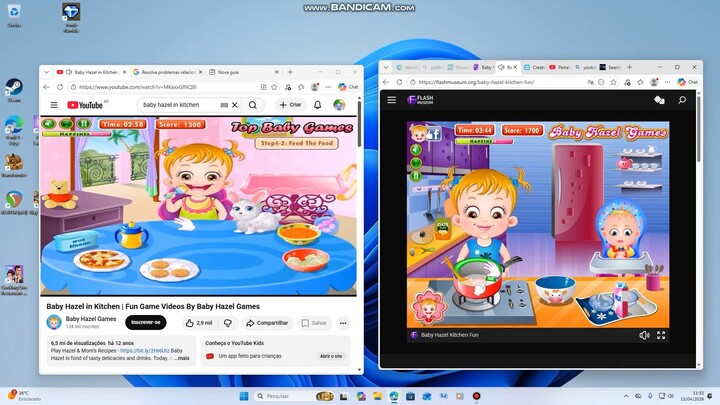Open more actions ellipsis under video

coord(343,323)
